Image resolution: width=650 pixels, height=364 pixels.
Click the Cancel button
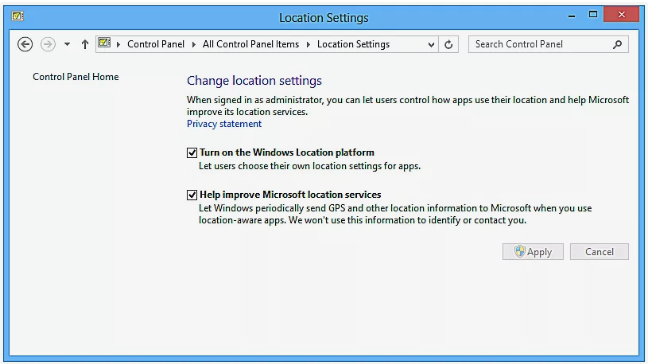pyautogui.click(x=599, y=252)
